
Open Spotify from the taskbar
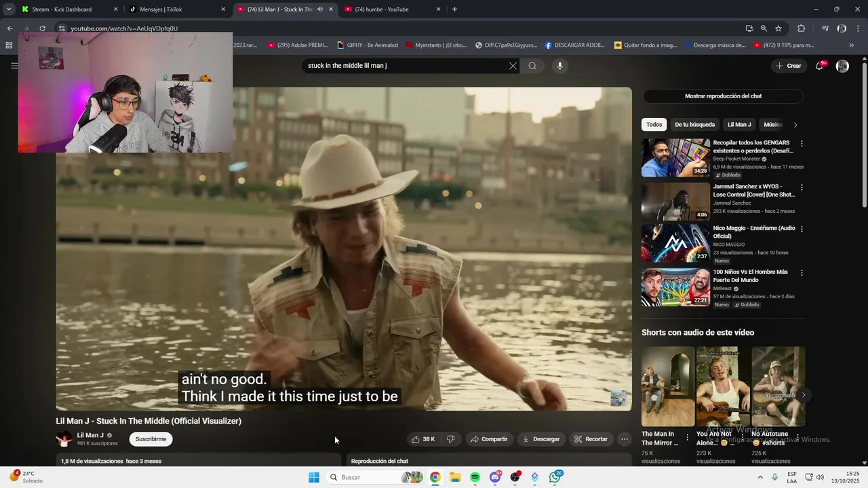(x=475, y=477)
